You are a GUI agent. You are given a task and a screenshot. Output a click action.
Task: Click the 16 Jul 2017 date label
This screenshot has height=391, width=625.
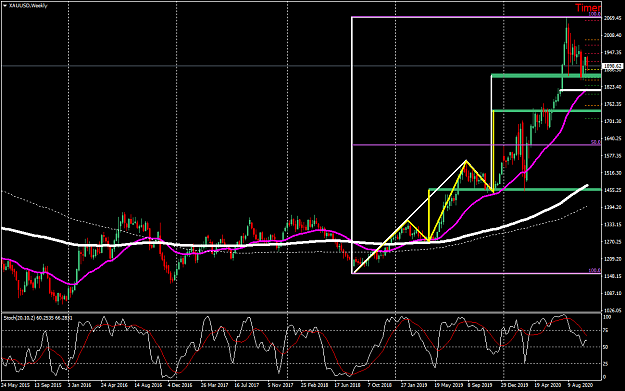pos(246,385)
